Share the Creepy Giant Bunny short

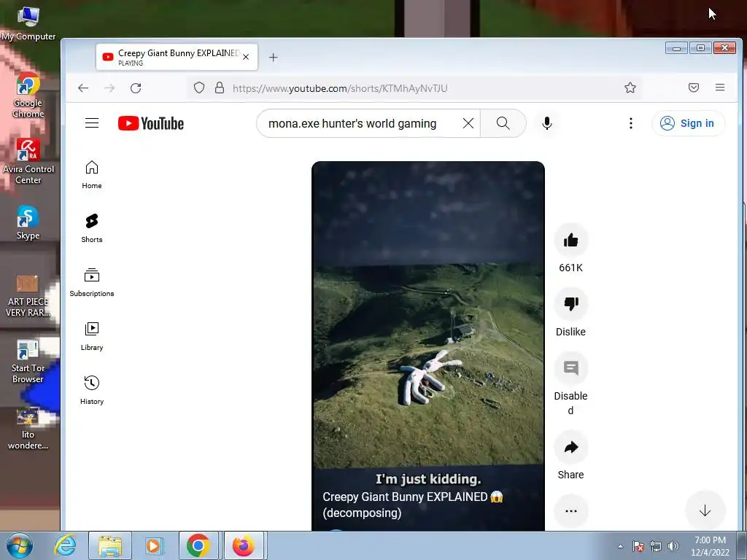click(x=570, y=447)
